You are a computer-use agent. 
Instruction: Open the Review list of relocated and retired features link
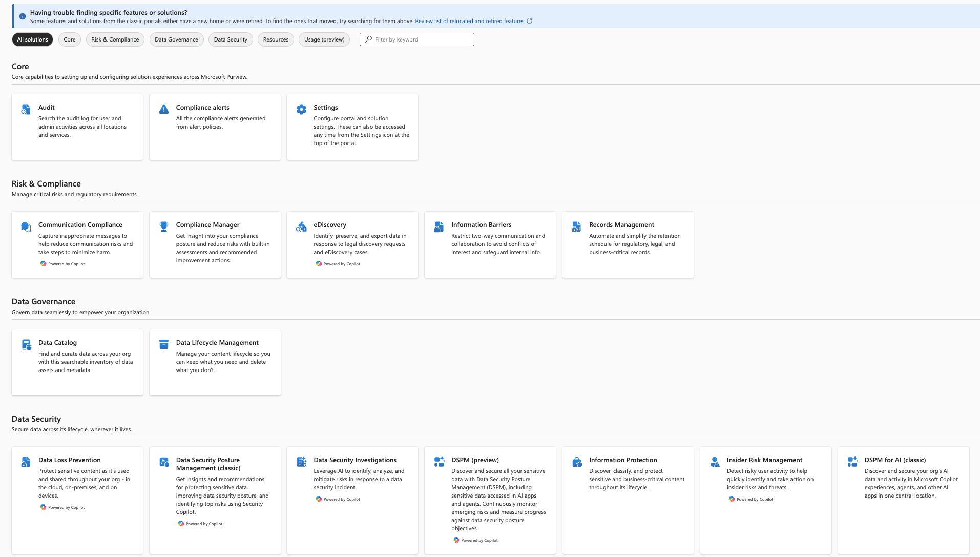(470, 21)
